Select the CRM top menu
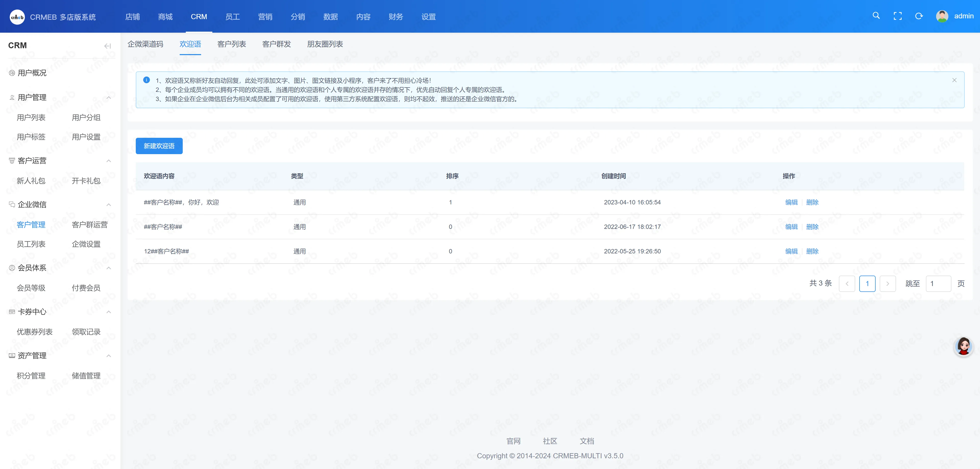980x469 pixels. [199, 17]
